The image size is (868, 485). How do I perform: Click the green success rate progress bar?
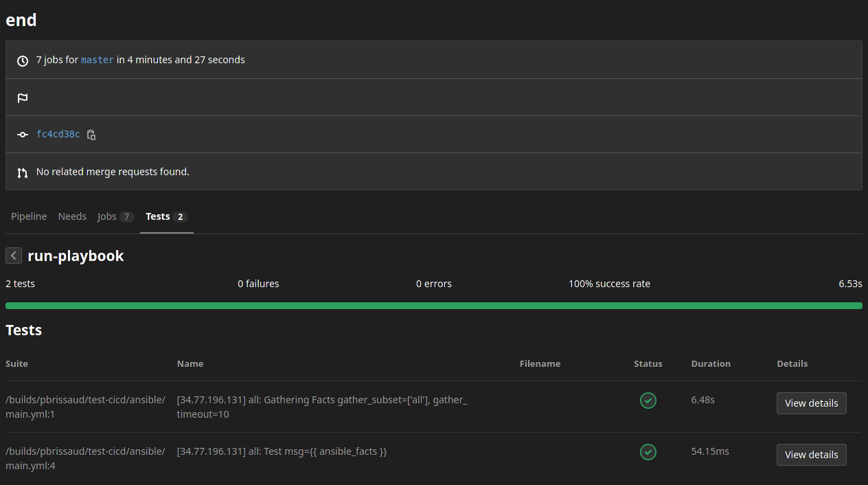point(434,306)
